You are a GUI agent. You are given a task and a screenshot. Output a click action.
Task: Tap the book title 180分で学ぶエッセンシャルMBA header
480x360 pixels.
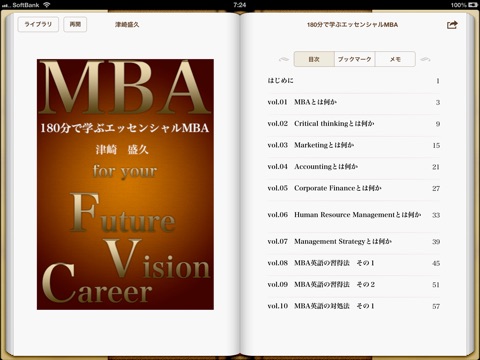[352, 25]
